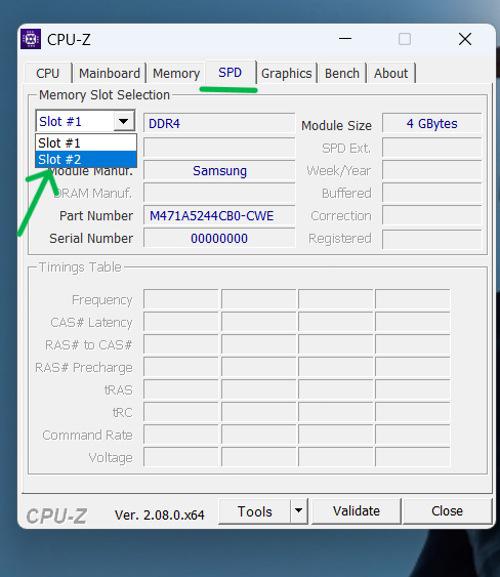Click the empty Buffered field
500x577 pixels.
(432, 193)
